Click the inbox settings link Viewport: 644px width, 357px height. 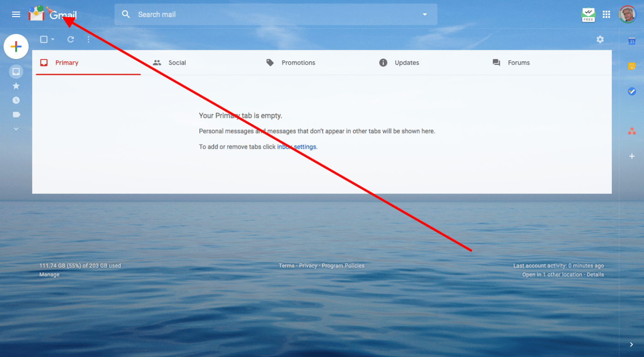point(297,147)
